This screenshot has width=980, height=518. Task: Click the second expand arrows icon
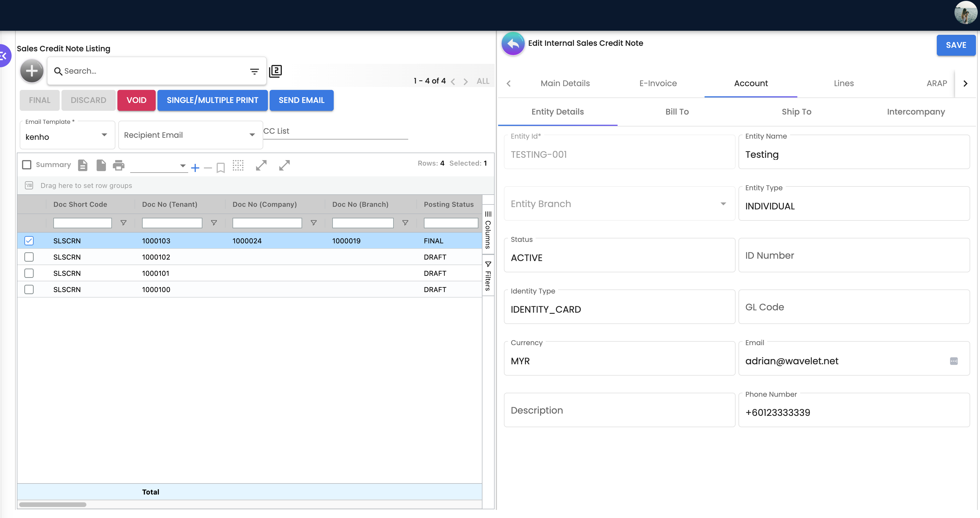pyautogui.click(x=284, y=165)
